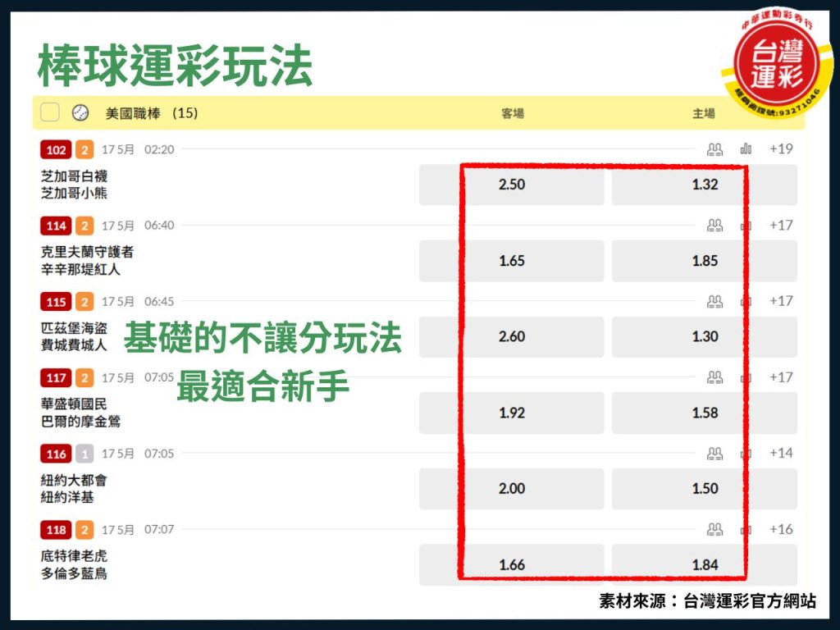Click the 多倫多藍鳥 team name
The image size is (840, 630).
[74, 573]
